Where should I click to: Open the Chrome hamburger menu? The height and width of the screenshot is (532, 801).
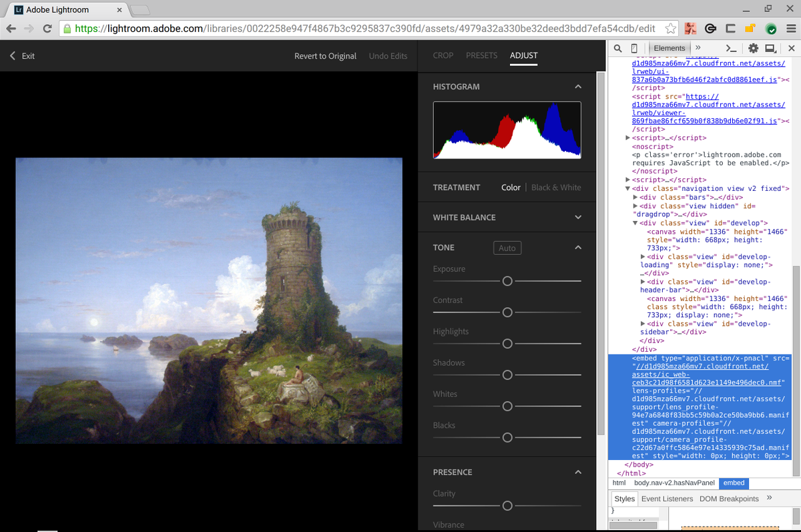(x=790, y=29)
